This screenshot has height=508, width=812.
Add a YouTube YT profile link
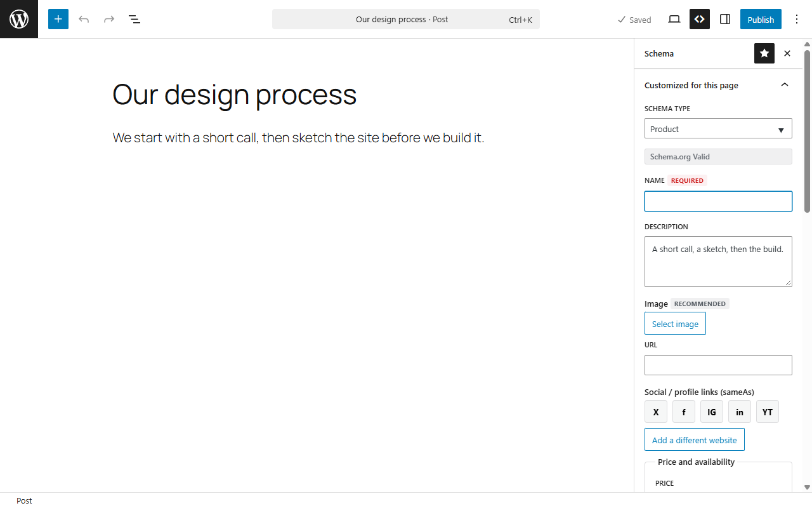[768, 411]
